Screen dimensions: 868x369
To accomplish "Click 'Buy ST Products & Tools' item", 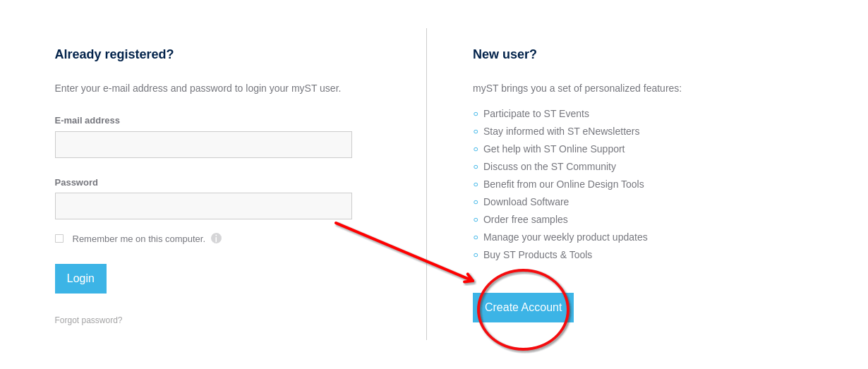I will 537,255.
